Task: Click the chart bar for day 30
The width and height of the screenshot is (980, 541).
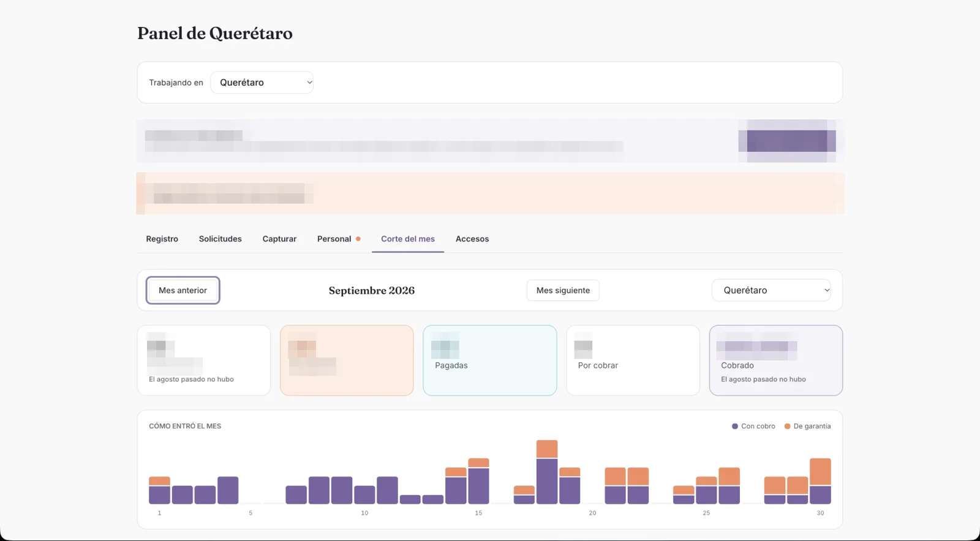Action: tap(820, 481)
